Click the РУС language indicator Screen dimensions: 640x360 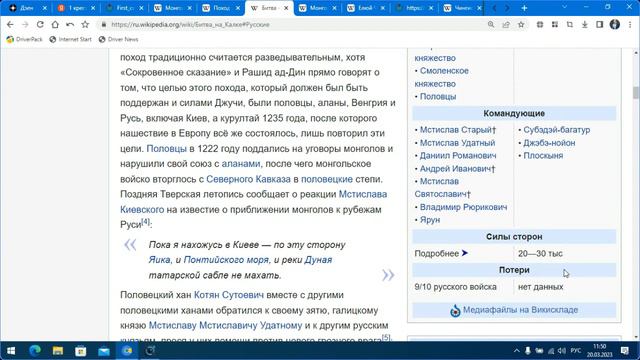click(576, 351)
